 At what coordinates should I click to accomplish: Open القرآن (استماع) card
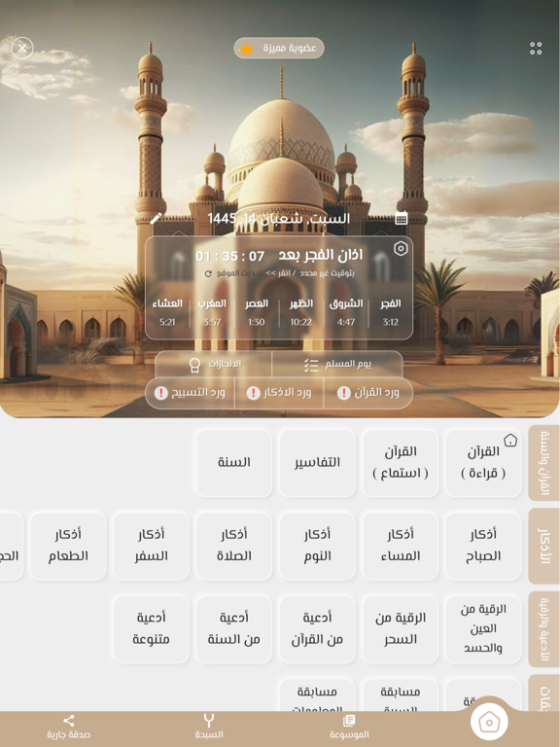pos(401,463)
